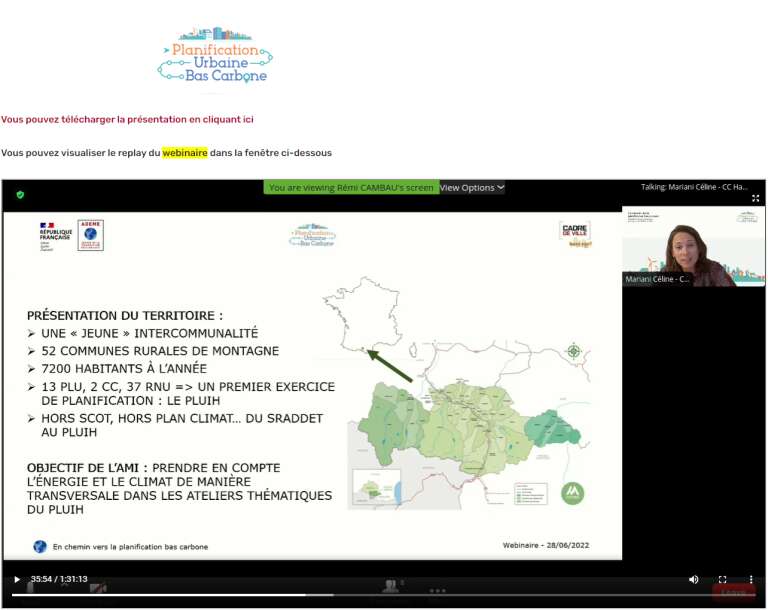768x610 pixels.
Task: Click the text '52 COMMUNES RURALES DE MONTAGNE'
Action: tap(160, 351)
